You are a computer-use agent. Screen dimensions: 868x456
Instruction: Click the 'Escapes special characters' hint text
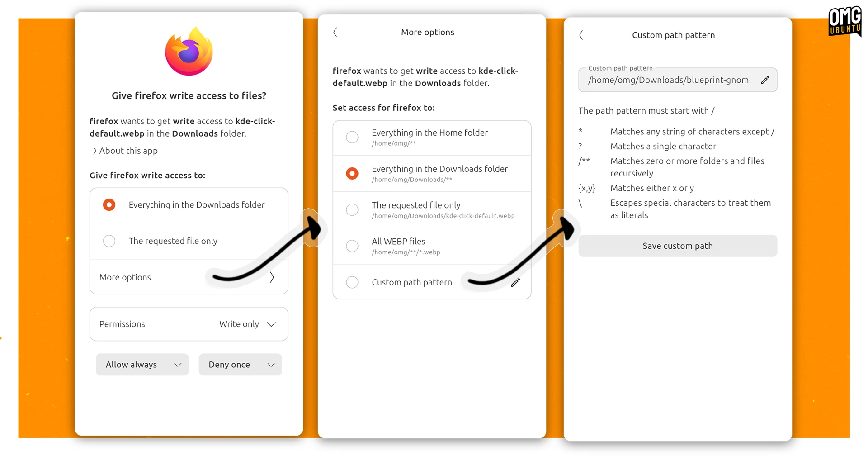(x=690, y=209)
